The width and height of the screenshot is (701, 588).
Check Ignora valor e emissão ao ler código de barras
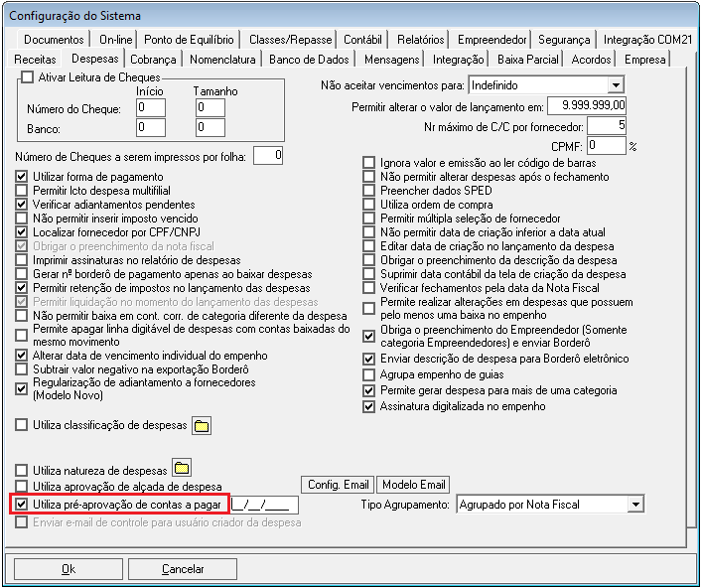368,163
